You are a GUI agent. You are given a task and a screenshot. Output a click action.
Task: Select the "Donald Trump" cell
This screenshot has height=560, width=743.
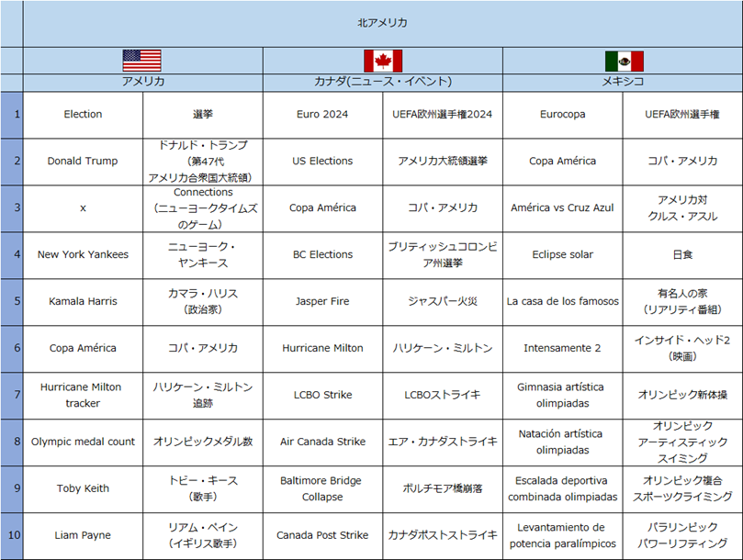point(83,161)
